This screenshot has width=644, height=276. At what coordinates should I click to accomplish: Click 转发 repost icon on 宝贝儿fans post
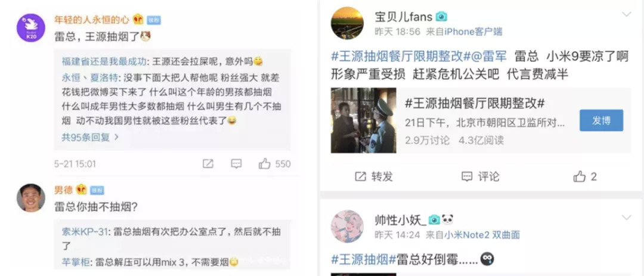(360, 176)
